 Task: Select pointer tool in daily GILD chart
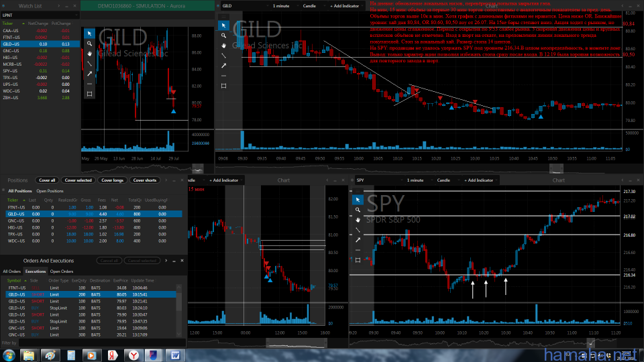point(89,34)
